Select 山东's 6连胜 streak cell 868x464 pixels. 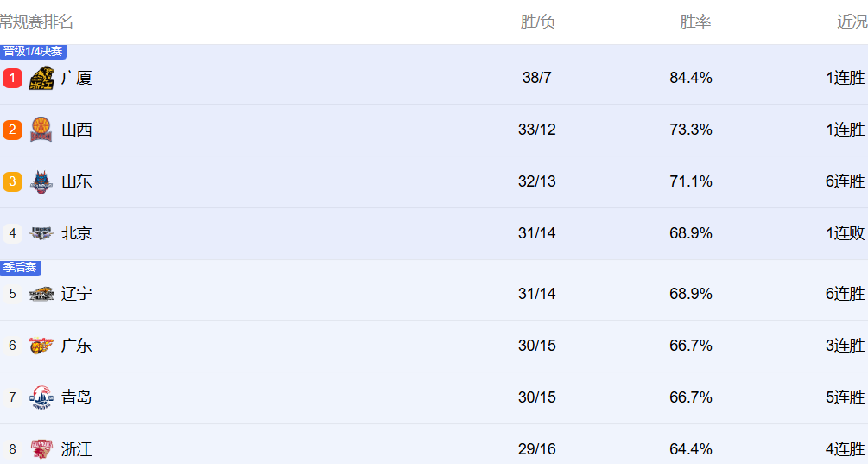845,181
